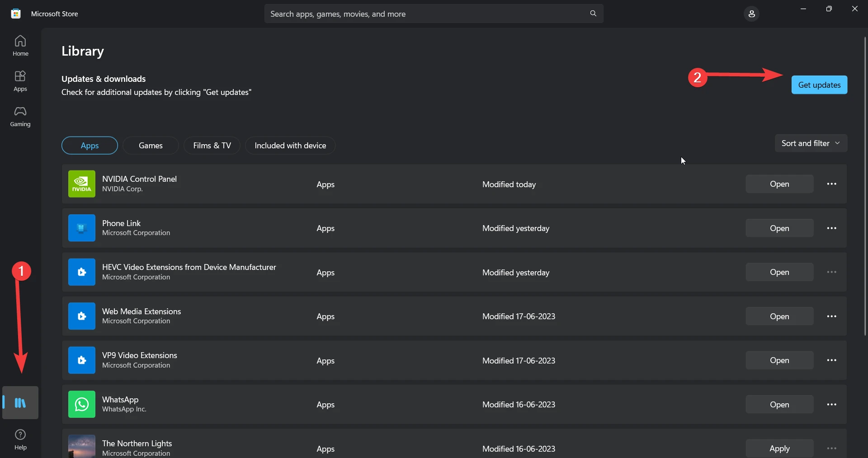Click the 'NVIDIA Corp.' publisher text
The width and height of the screenshot is (868, 458).
[x=123, y=189]
